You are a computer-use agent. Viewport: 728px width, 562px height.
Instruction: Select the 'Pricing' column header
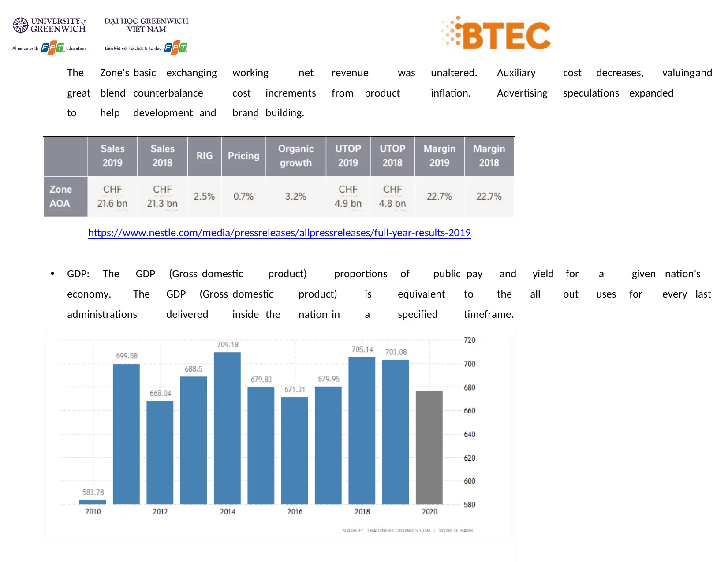coord(243,156)
